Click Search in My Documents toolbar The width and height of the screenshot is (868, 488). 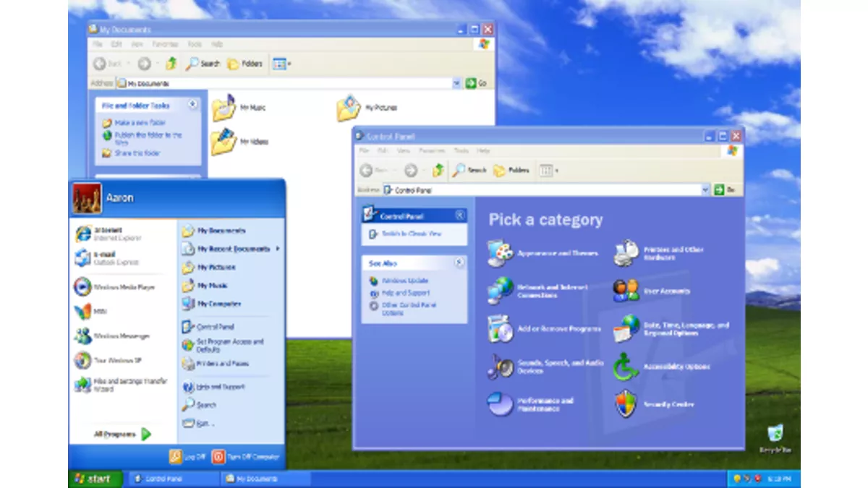(203, 64)
